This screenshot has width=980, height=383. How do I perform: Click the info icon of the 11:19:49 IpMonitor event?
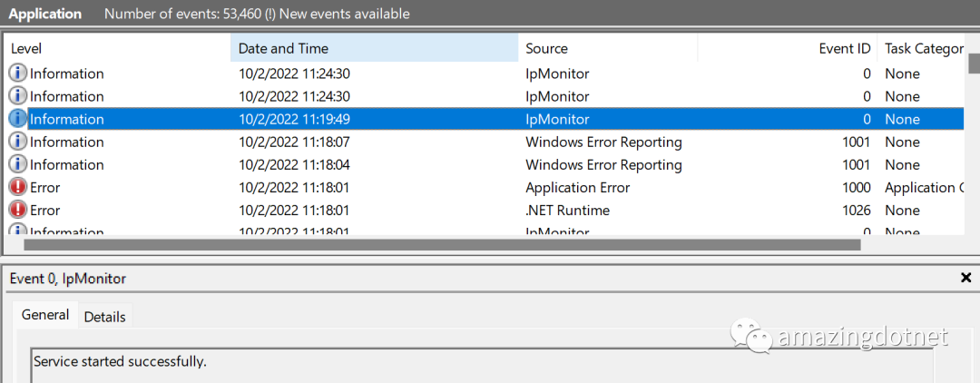17,119
